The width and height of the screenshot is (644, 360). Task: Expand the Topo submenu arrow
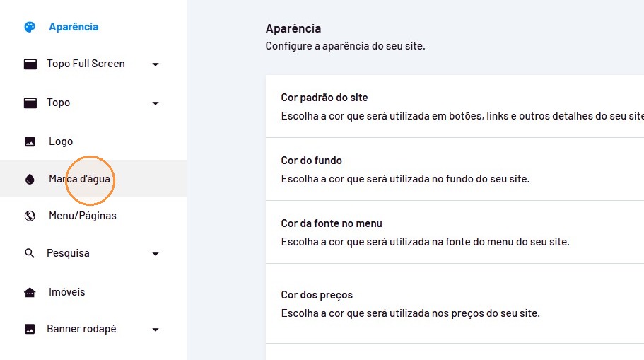point(156,103)
